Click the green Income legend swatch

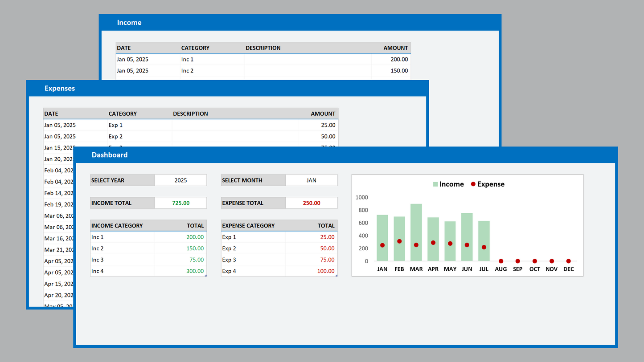435,184
